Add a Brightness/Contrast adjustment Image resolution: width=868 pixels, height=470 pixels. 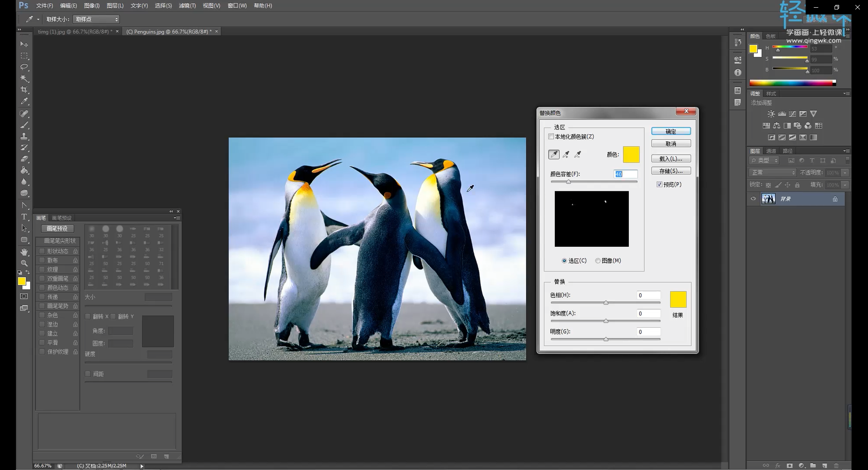[771, 114]
